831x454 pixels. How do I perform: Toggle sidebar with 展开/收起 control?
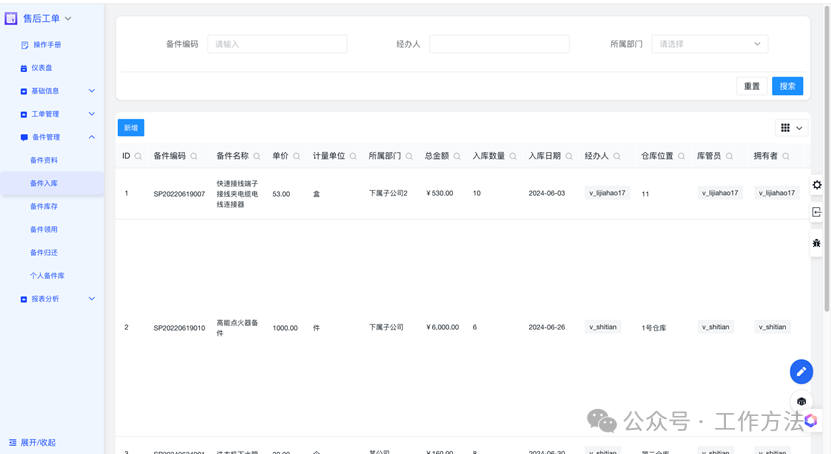(32, 442)
